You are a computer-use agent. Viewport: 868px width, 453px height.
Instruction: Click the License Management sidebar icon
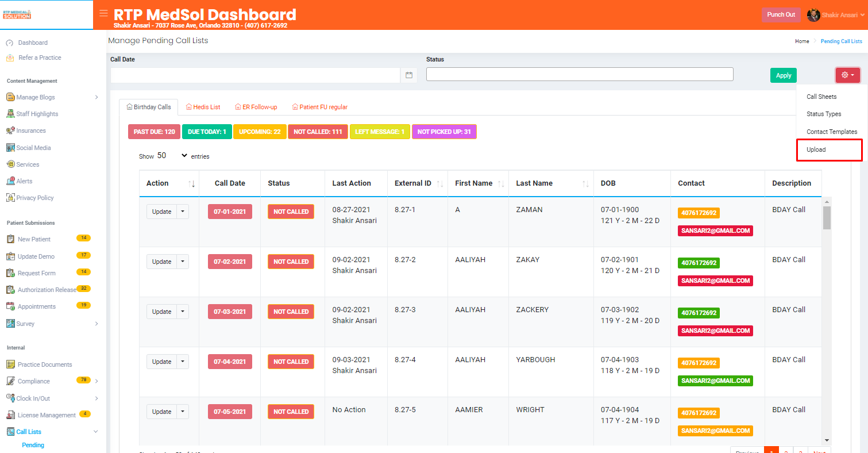10,415
